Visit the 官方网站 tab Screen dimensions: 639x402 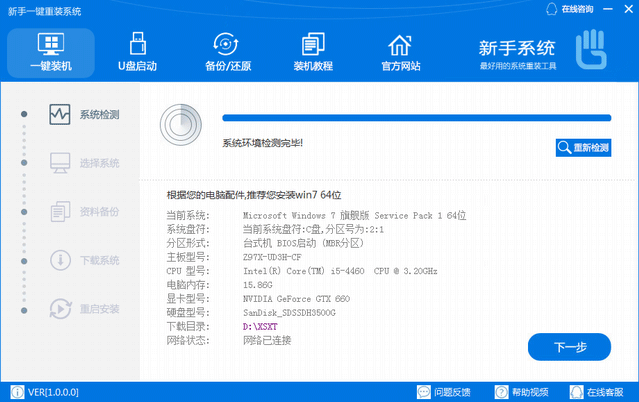click(401, 53)
